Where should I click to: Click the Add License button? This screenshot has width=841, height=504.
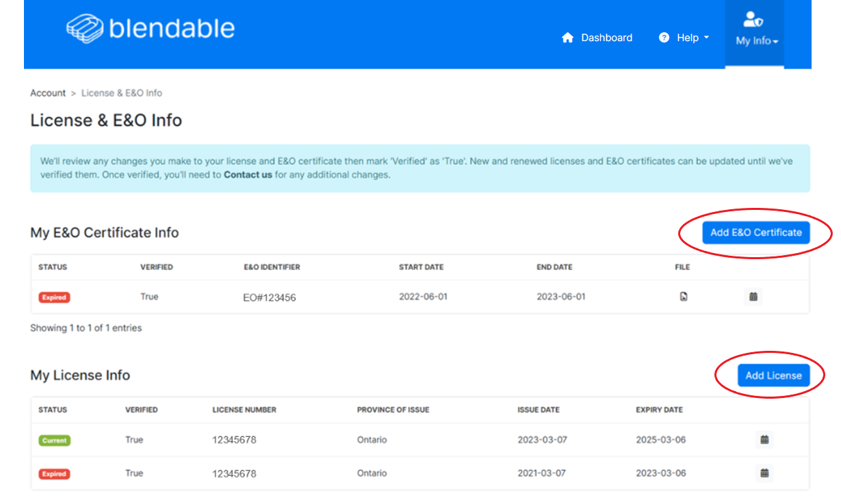773,375
